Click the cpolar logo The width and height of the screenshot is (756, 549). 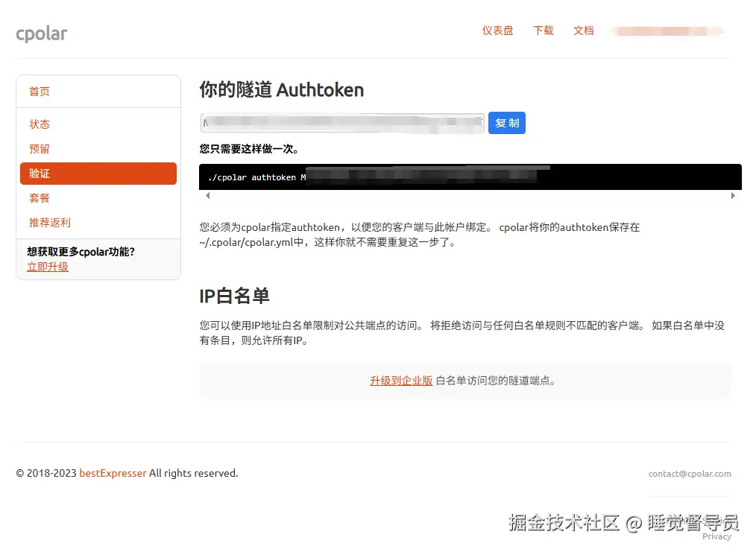(42, 34)
